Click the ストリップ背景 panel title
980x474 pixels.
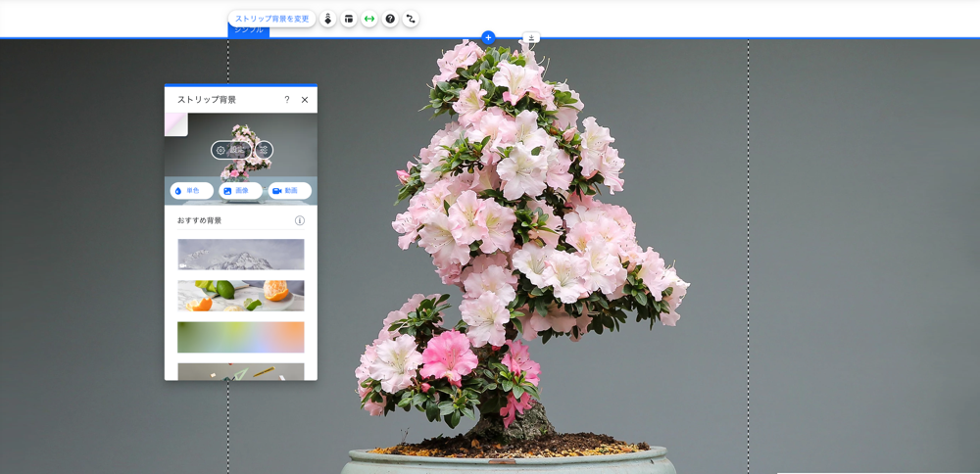[207, 99]
